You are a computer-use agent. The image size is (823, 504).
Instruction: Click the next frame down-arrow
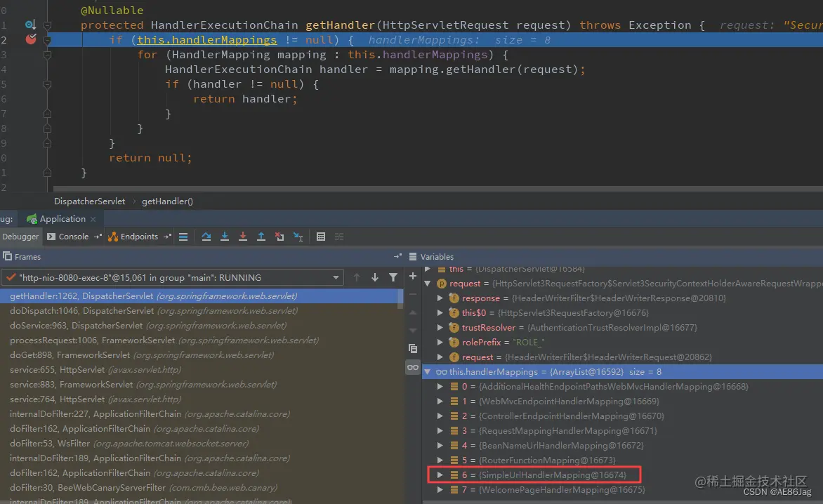[375, 277]
